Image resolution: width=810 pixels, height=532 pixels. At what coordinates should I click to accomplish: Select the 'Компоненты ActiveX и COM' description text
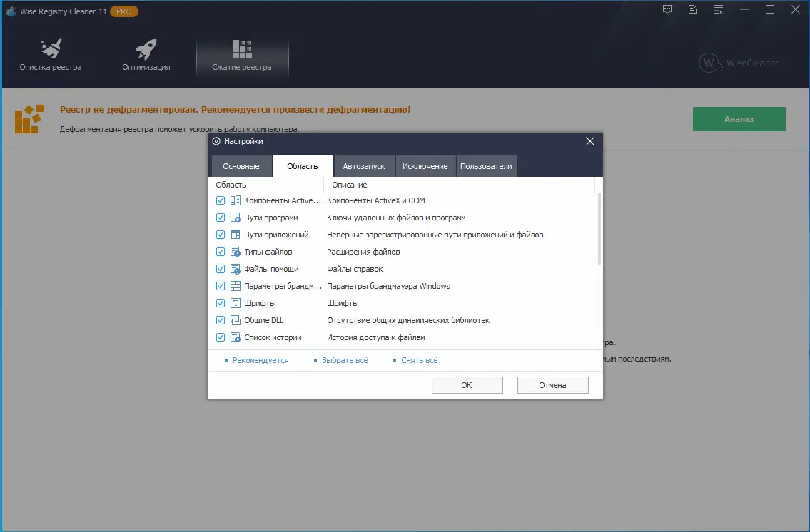(376, 200)
